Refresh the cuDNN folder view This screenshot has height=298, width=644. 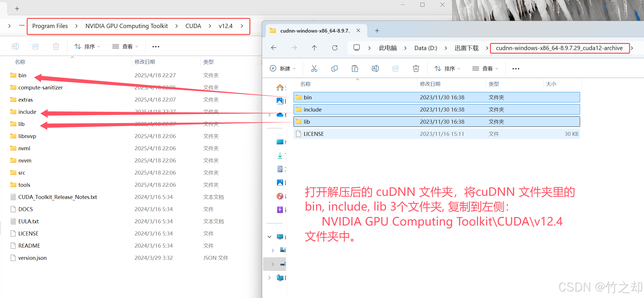click(335, 48)
